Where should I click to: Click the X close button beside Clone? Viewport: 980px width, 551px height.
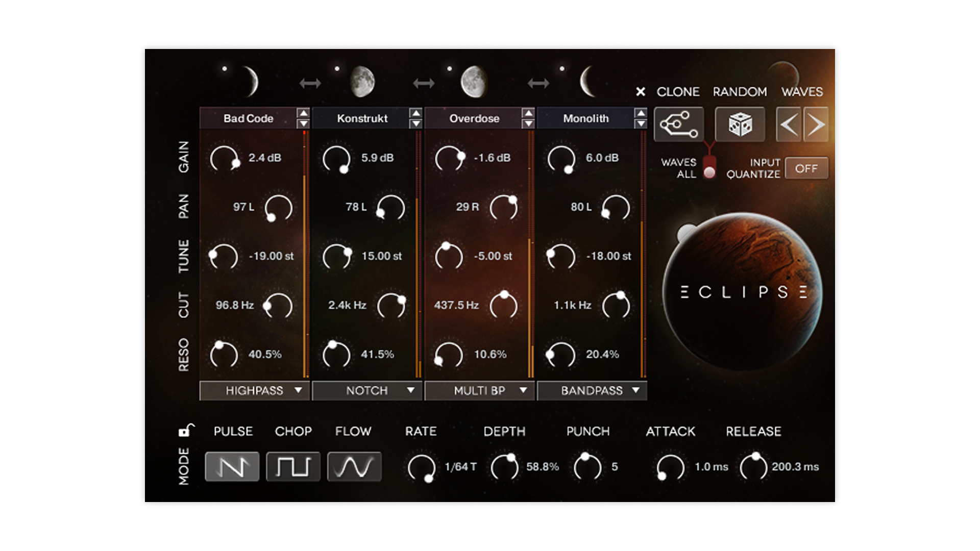[641, 92]
